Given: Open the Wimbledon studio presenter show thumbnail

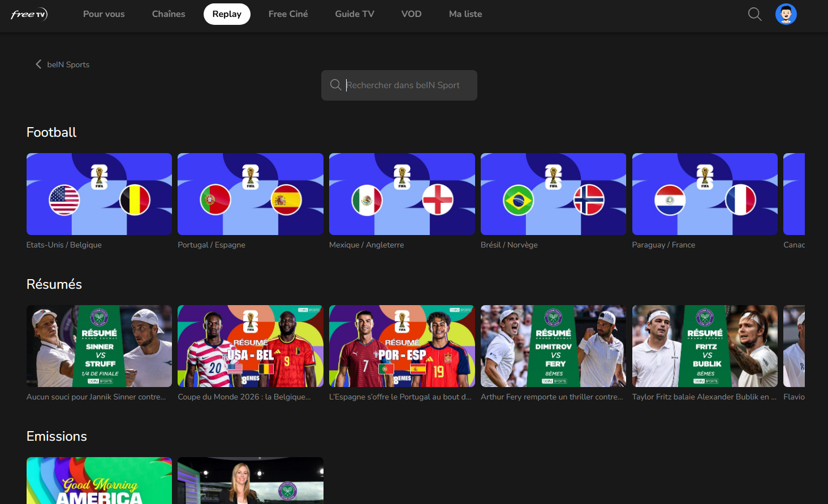Looking at the screenshot, I should point(251,480).
